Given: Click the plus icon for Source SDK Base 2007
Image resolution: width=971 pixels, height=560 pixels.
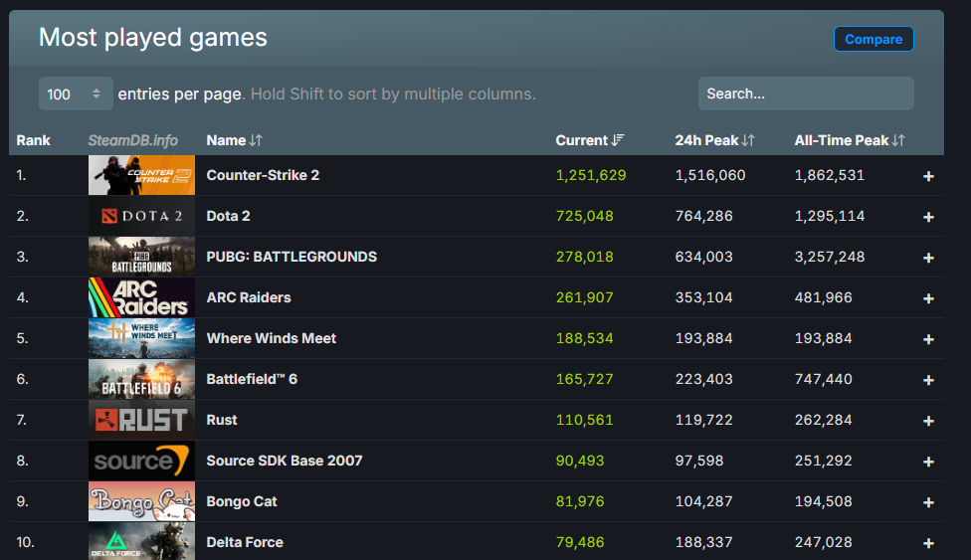Looking at the screenshot, I should 928,462.
